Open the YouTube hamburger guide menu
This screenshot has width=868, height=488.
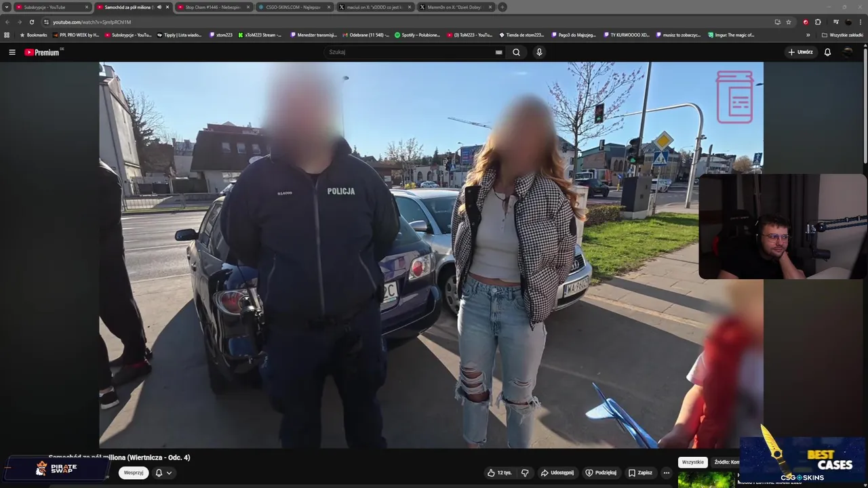pos(12,52)
